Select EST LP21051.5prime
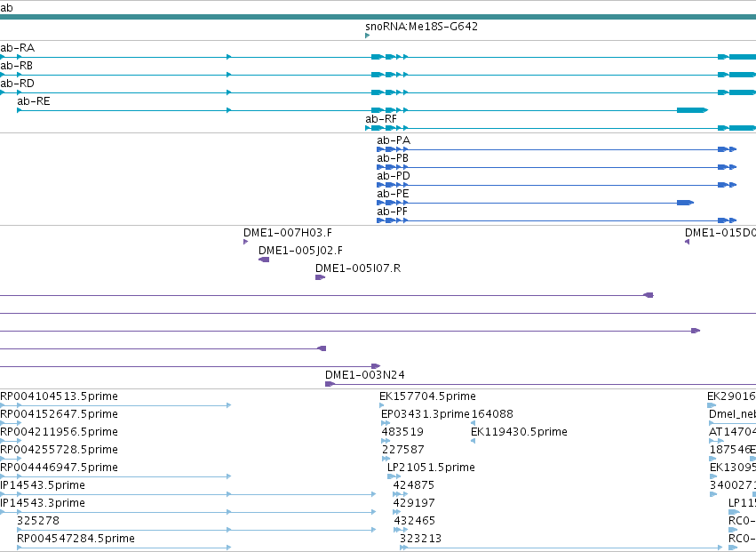 click(x=431, y=468)
